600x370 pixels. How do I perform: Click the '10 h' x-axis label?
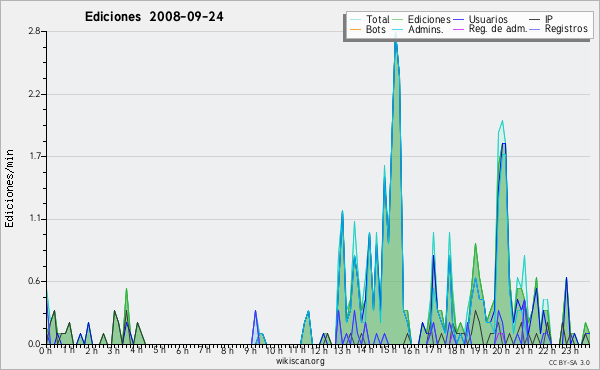274,351
